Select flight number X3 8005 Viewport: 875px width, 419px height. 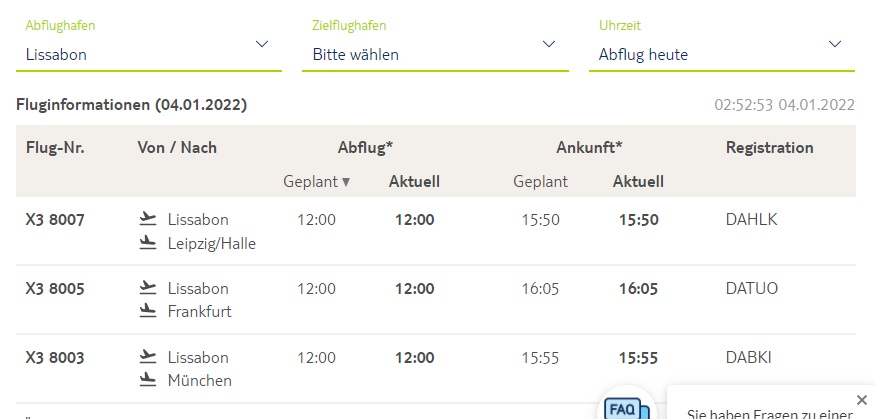[x=55, y=288]
